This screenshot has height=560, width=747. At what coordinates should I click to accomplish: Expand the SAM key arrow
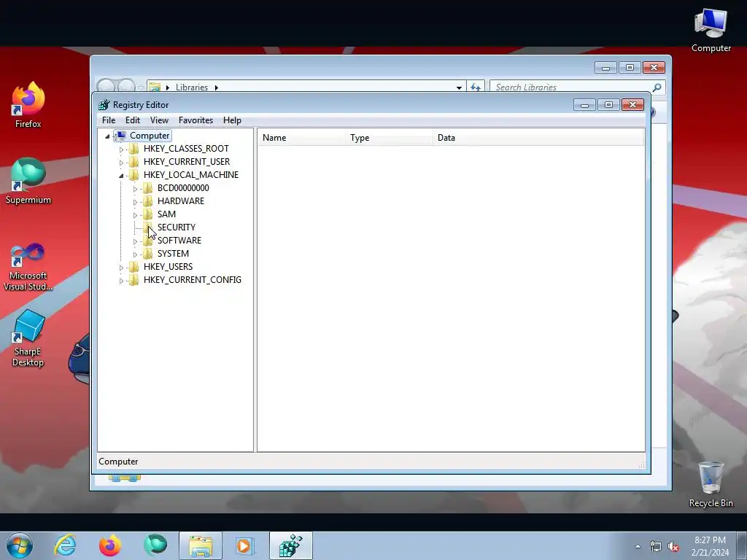(x=135, y=215)
